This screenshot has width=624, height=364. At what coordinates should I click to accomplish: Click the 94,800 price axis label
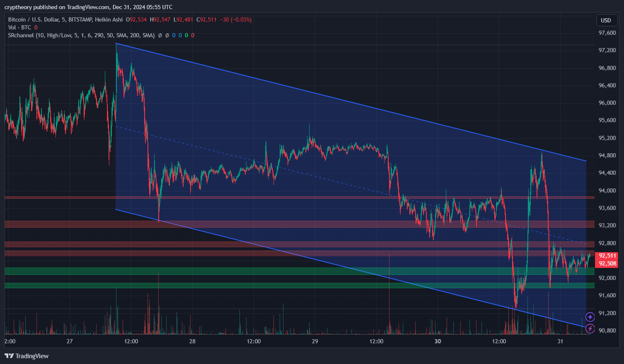click(x=607, y=155)
